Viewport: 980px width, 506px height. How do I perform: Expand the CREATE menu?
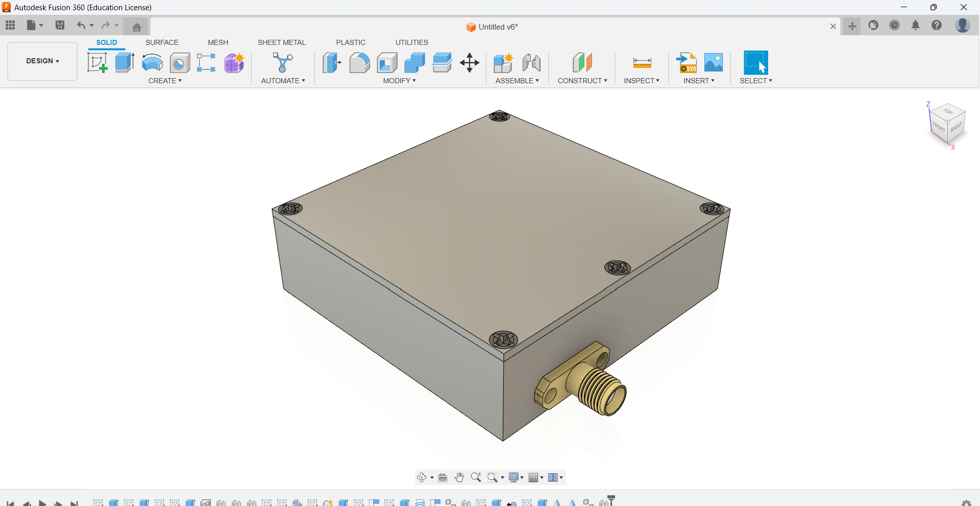point(165,81)
